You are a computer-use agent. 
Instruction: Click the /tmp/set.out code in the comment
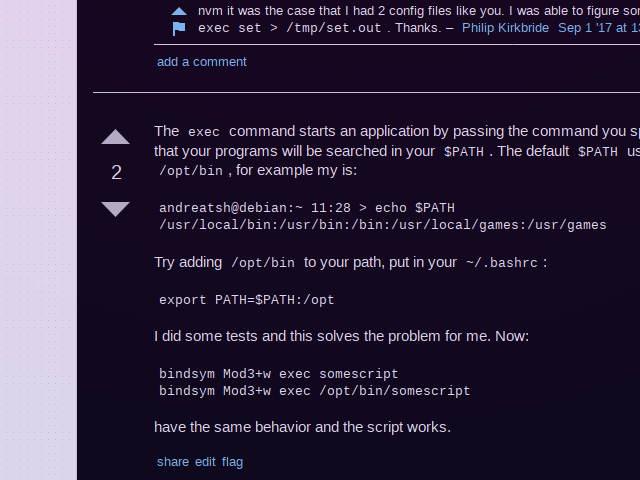[x=334, y=28]
